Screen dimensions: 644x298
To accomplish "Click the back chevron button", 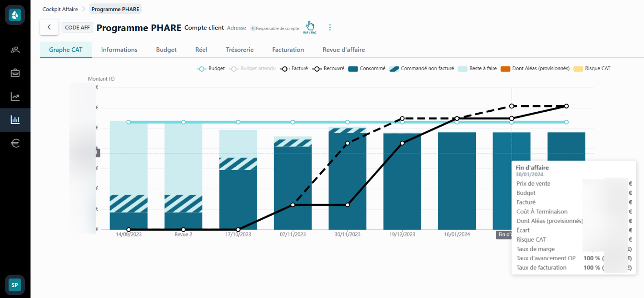I will pos(49,27).
